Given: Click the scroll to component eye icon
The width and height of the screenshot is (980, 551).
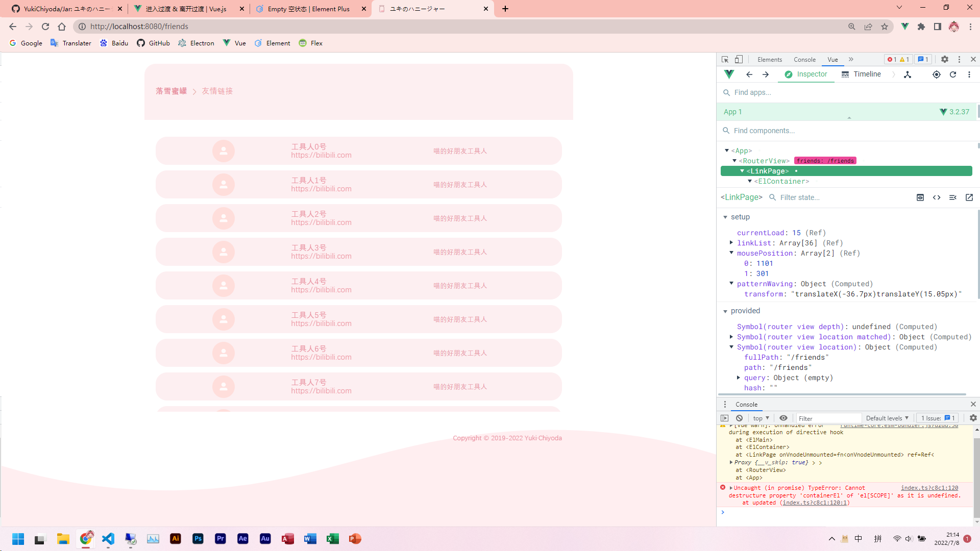Looking at the screenshot, I should pos(920,197).
